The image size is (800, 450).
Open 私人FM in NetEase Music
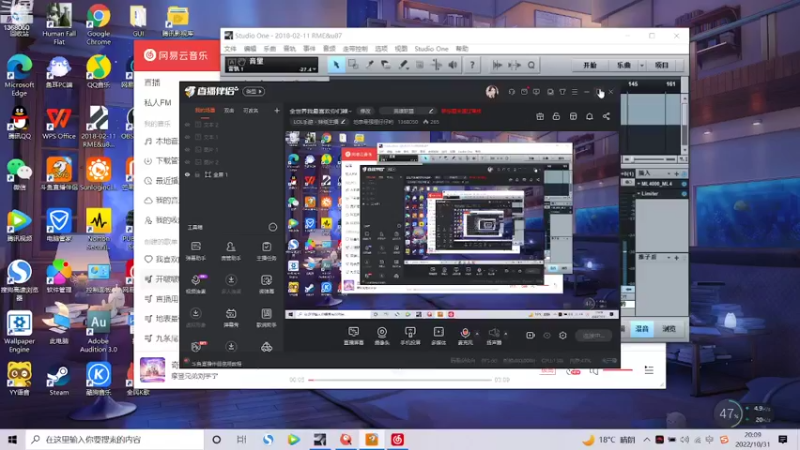point(157,103)
